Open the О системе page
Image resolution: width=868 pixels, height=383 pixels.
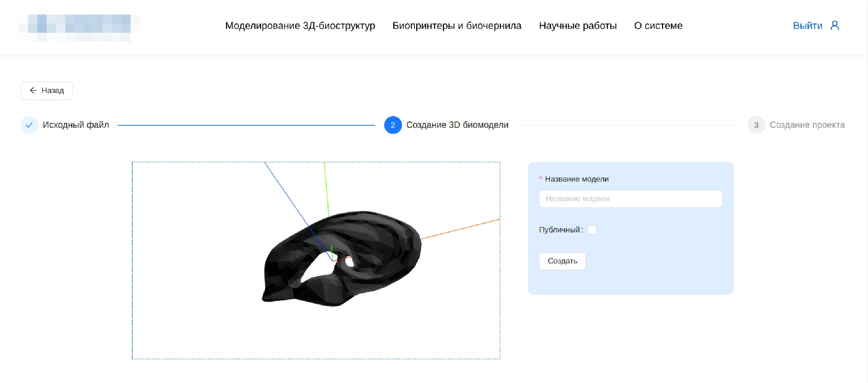[658, 26]
